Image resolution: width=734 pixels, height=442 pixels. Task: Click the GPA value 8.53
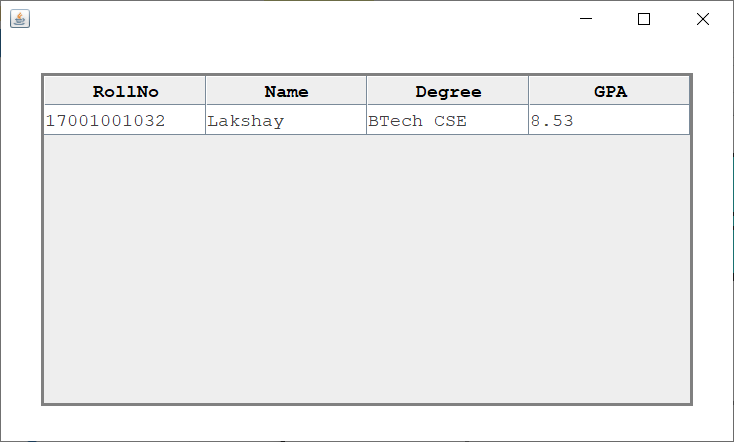(609, 120)
